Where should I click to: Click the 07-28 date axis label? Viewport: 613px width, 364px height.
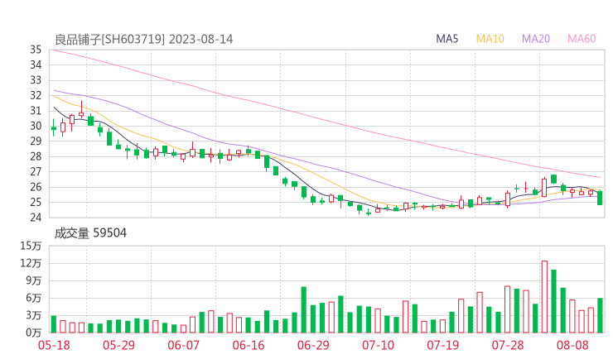[508, 345]
